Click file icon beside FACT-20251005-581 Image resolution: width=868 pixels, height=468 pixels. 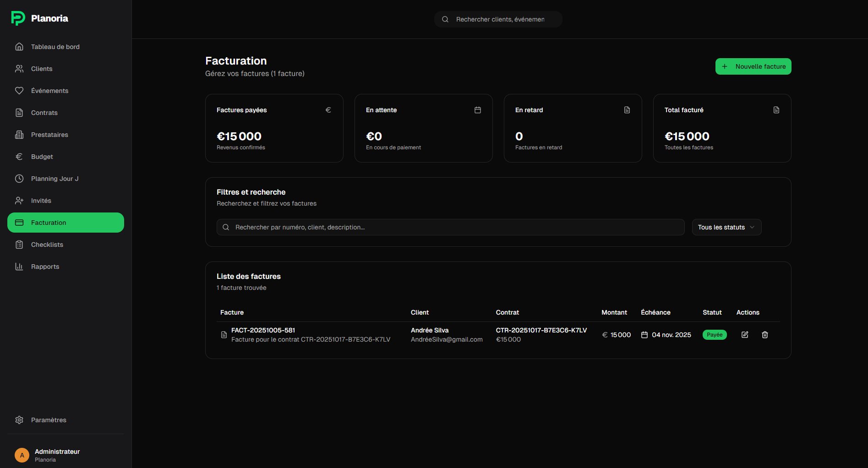[x=224, y=335]
